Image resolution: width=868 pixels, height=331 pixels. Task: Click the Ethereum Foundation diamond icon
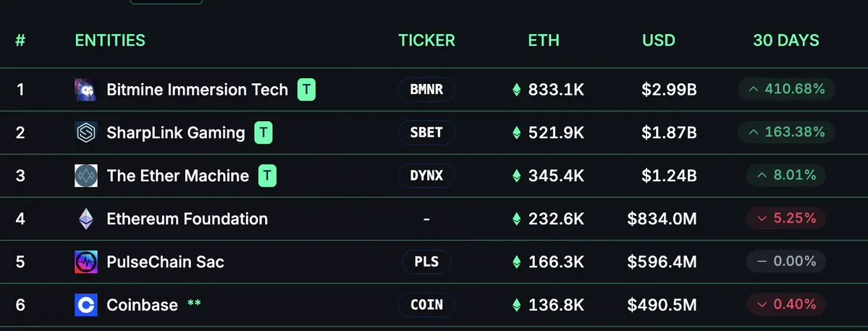[86, 219]
